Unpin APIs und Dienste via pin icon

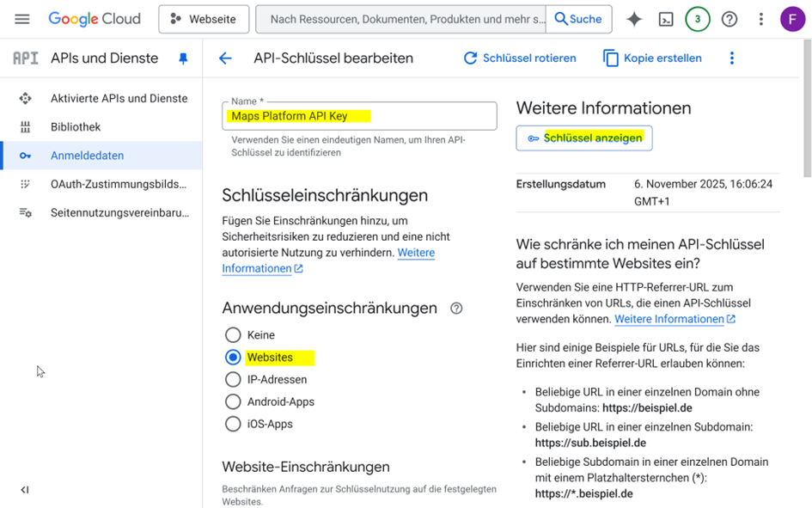click(x=183, y=58)
